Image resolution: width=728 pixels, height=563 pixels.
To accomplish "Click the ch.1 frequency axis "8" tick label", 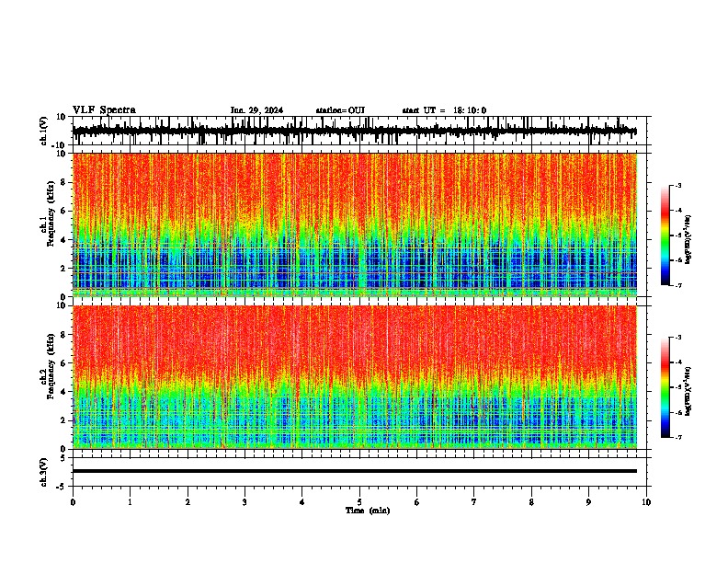I will (63, 182).
